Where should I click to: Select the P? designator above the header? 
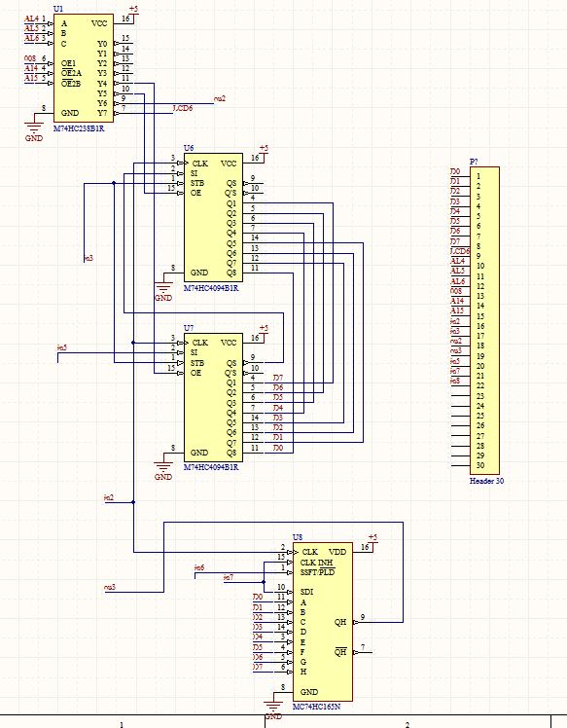click(x=474, y=162)
